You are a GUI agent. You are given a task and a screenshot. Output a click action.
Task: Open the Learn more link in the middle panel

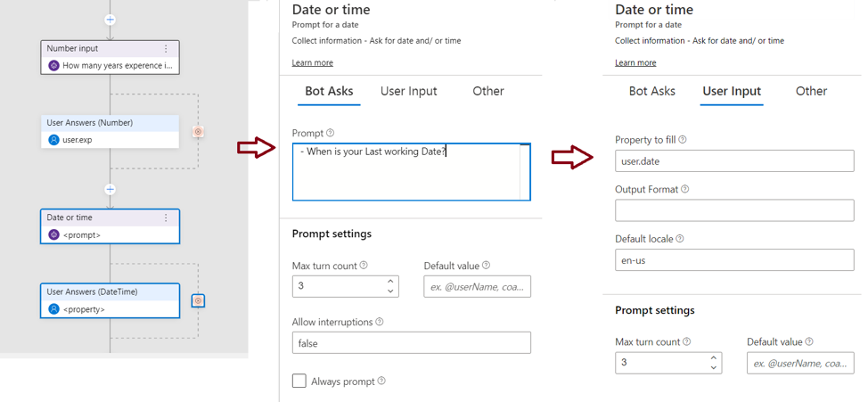click(x=312, y=62)
